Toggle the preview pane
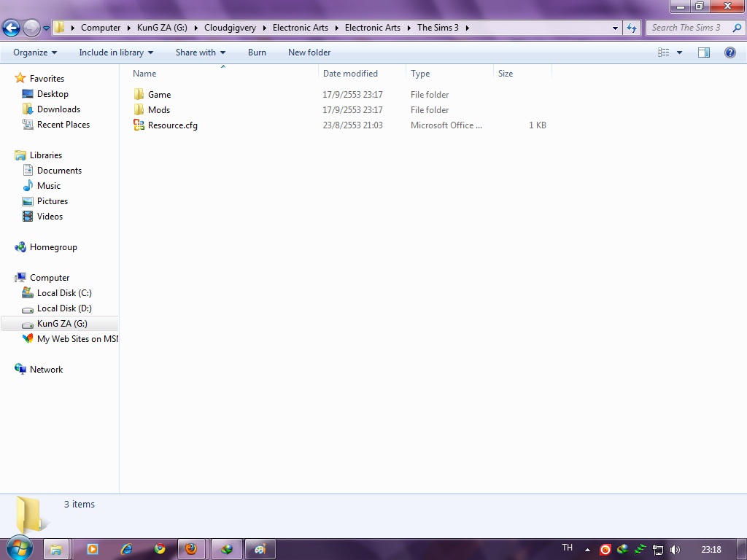The height and width of the screenshot is (560, 747). [x=704, y=52]
